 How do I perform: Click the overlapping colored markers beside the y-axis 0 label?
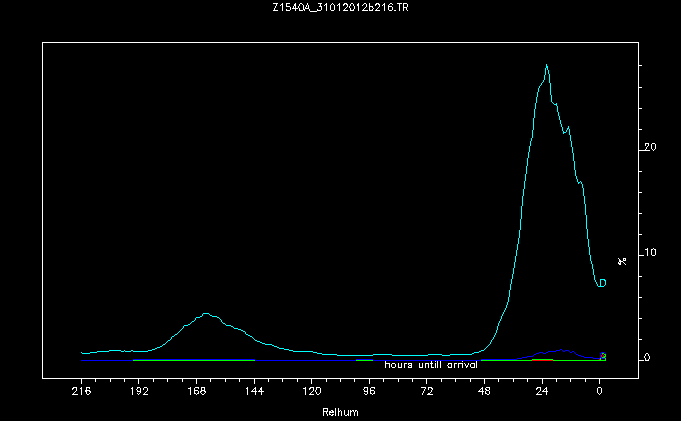tap(603, 357)
